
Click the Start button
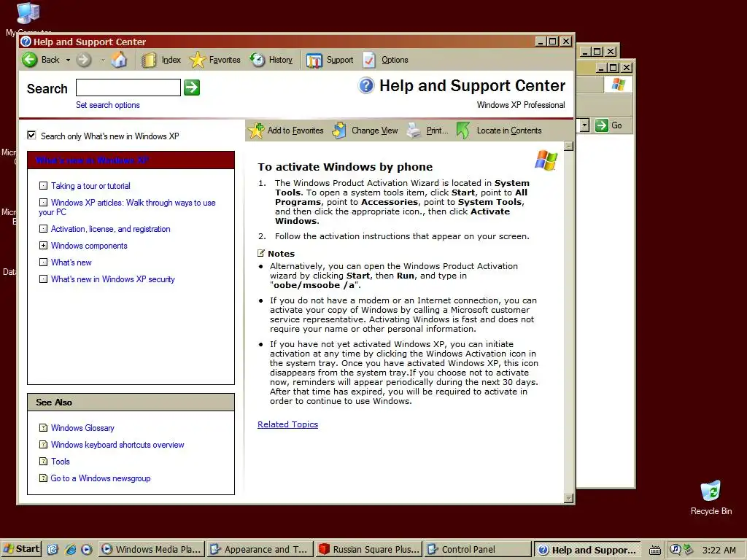pos(21,549)
